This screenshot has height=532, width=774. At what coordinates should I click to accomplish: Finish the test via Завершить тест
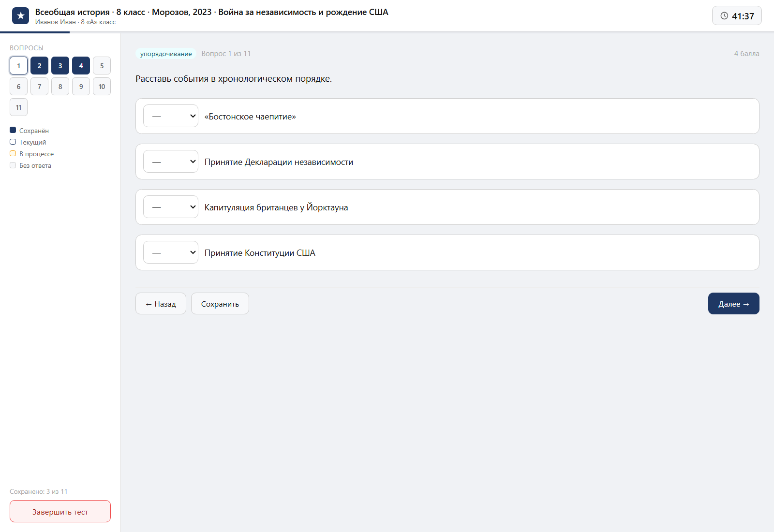(x=60, y=512)
